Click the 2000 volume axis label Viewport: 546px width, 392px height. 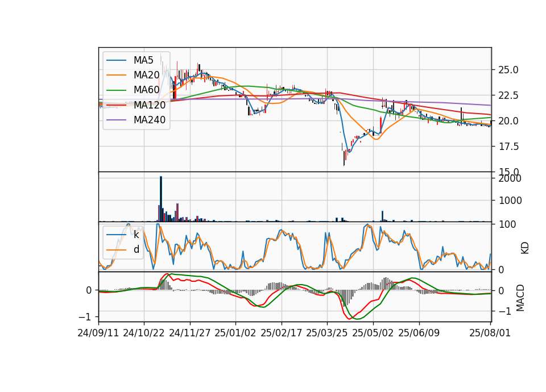510,178
